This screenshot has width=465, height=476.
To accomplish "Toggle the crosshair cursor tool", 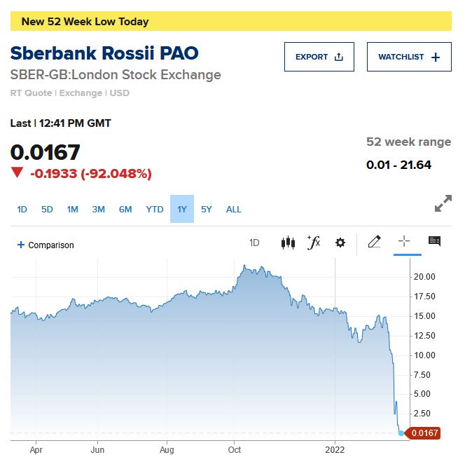I will 404,242.
